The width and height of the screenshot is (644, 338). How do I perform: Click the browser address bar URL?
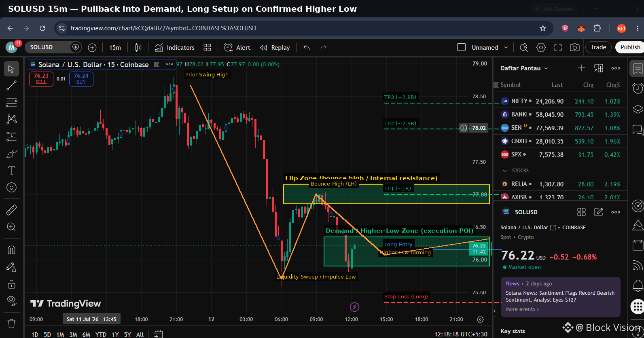coord(163,28)
